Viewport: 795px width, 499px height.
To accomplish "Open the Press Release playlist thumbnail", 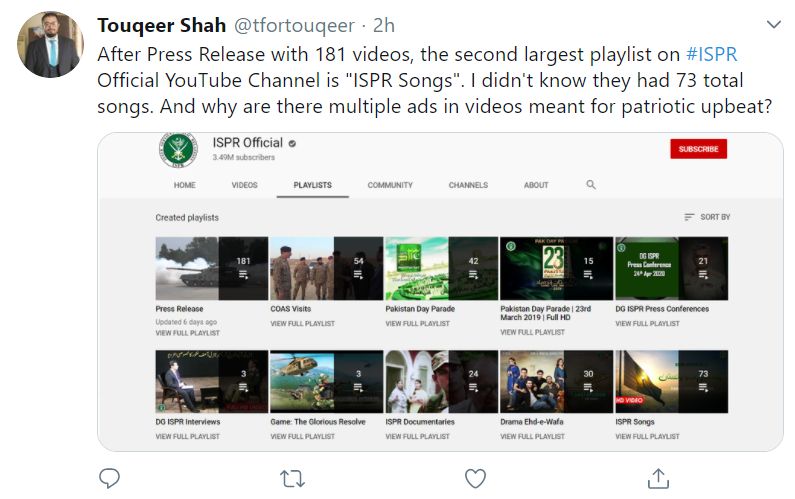I will pyautogui.click(x=212, y=268).
